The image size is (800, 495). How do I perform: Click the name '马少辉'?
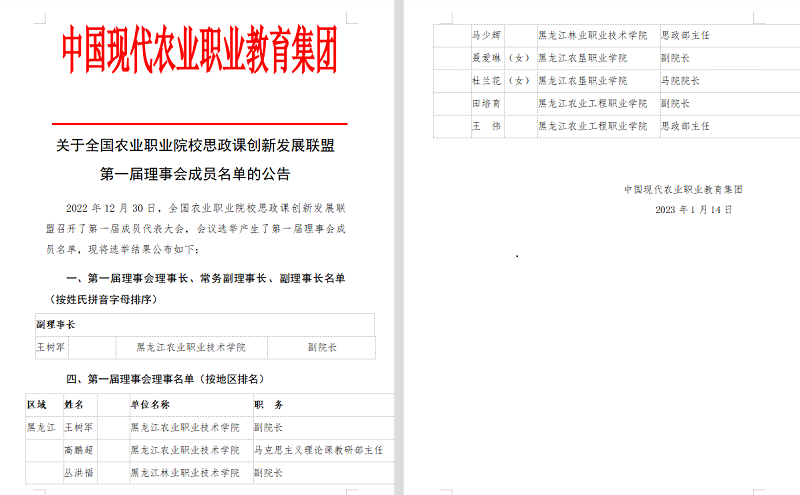pos(486,35)
